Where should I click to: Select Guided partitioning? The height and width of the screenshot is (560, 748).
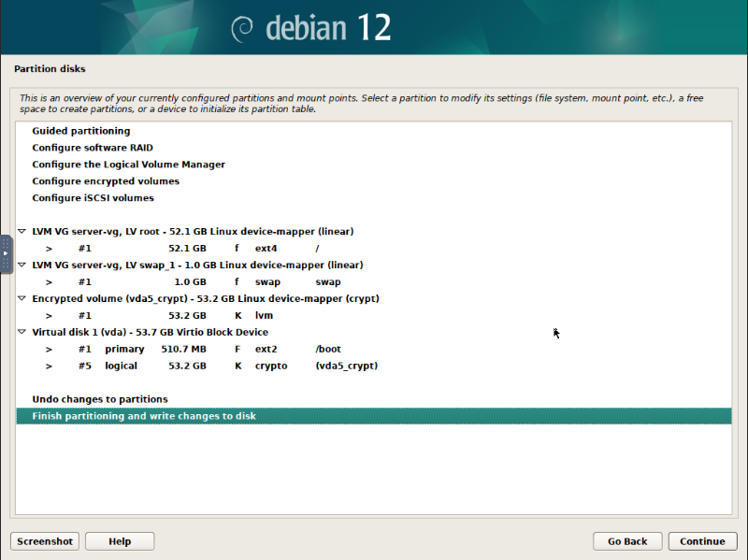click(x=374, y=131)
